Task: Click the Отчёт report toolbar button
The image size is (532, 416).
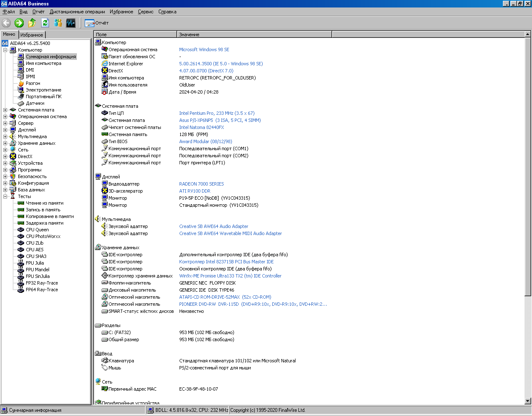Action: coord(97,23)
